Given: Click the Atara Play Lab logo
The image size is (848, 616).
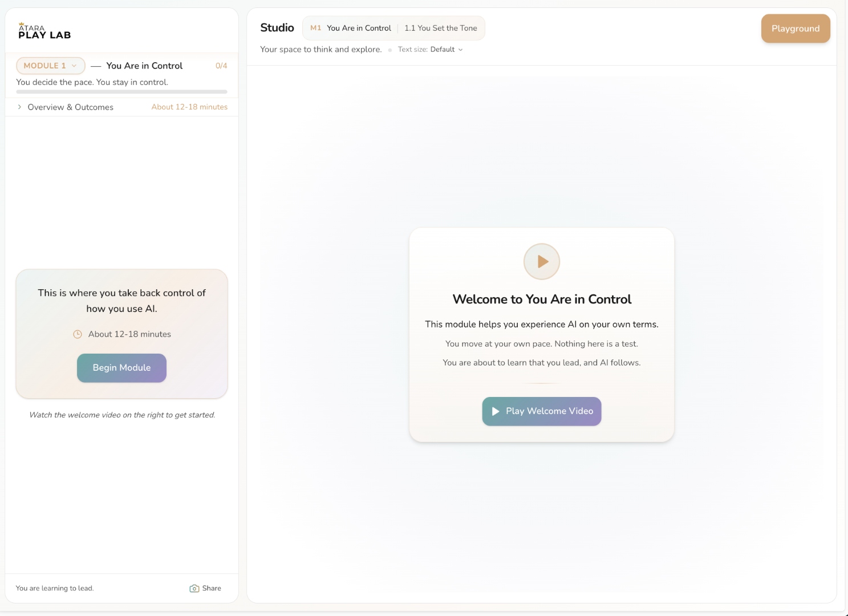Looking at the screenshot, I should coord(44,31).
